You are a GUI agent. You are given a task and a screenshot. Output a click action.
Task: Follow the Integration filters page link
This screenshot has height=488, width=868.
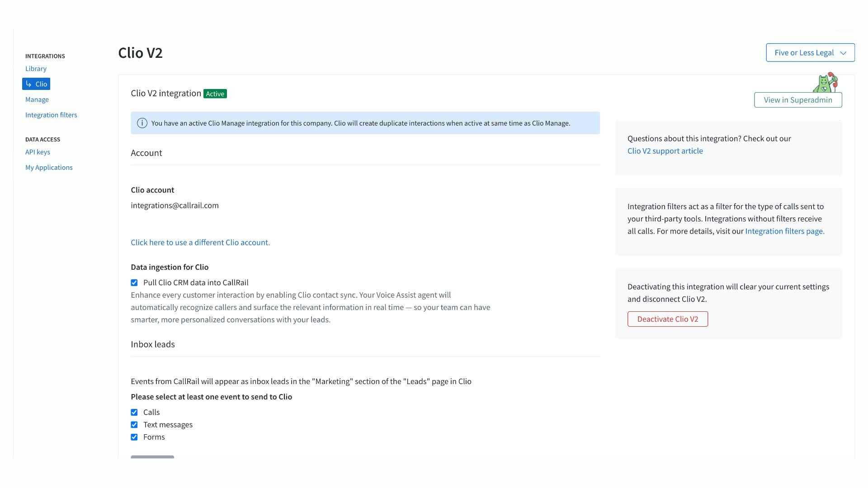click(x=785, y=231)
